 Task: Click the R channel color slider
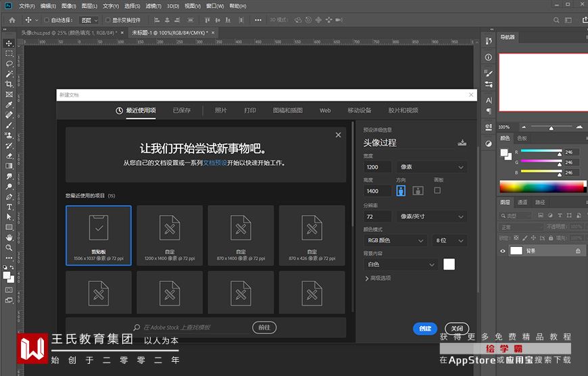point(541,151)
